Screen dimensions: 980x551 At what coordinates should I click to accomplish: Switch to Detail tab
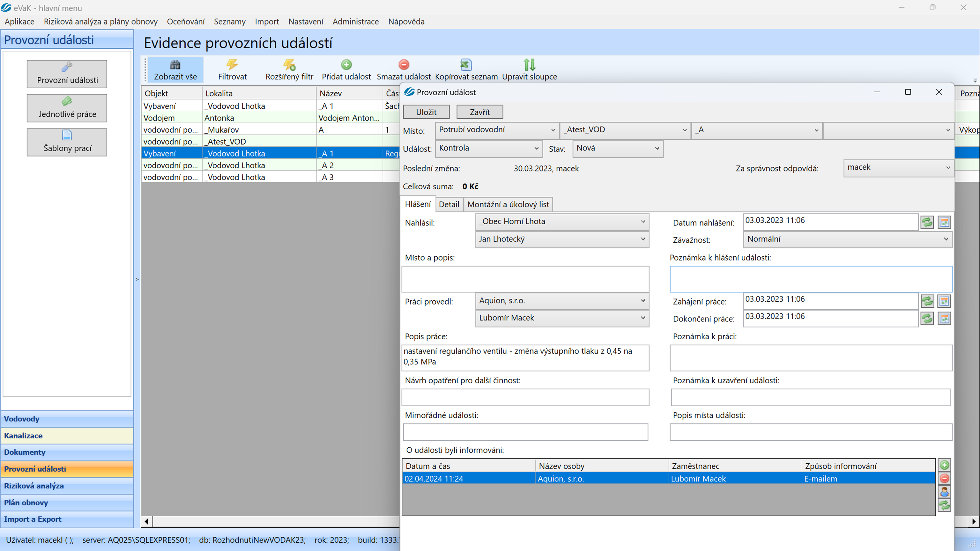[x=449, y=205]
